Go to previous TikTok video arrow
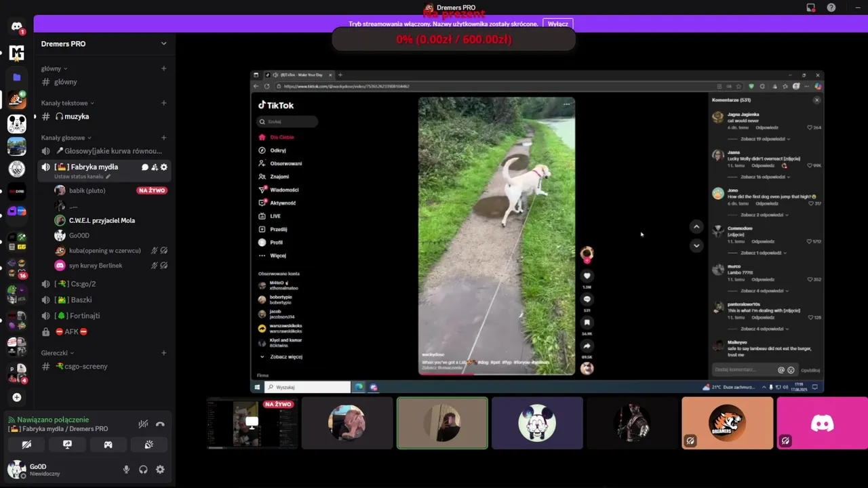The width and height of the screenshot is (868, 488). [696, 226]
